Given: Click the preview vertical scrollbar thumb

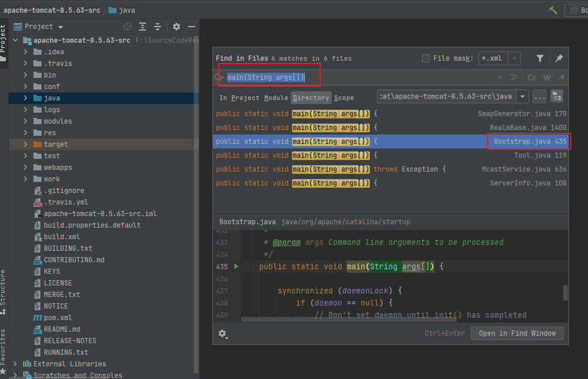Looking at the screenshot, I should pos(565,293).
